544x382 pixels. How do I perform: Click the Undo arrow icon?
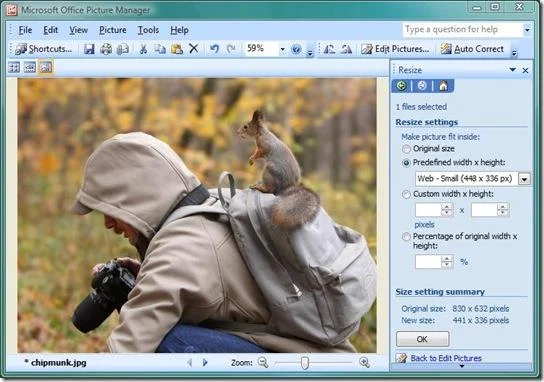[214, 49]
